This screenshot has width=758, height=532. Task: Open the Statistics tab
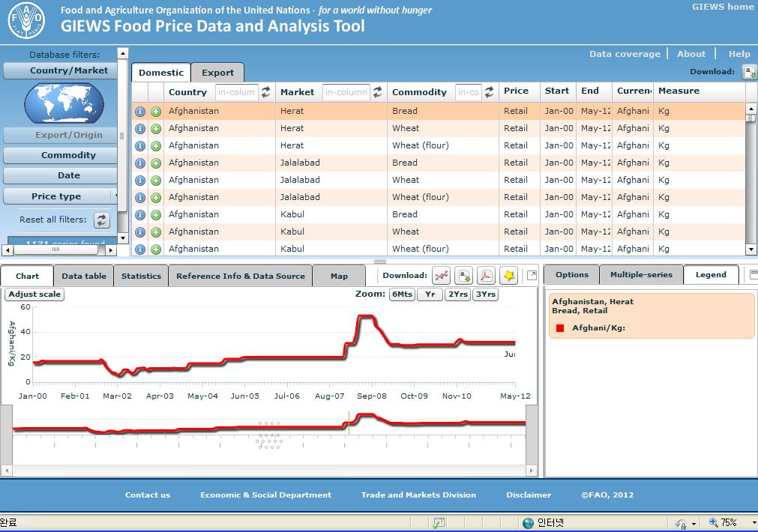141,276
